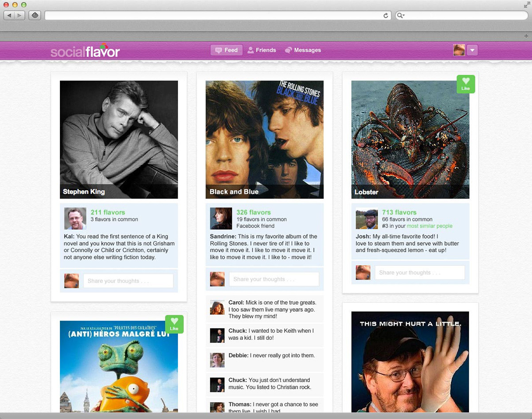Click the 'Lobster' caption text
This screenshot has height=419, width=532.
tap(366, 192)
